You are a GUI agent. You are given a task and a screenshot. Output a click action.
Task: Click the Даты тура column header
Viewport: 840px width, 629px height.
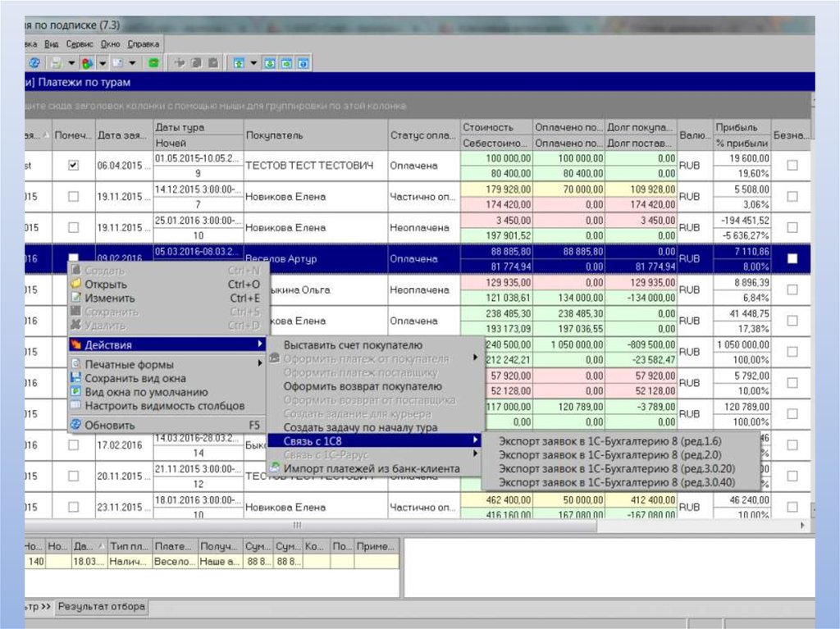coord(199,127)
